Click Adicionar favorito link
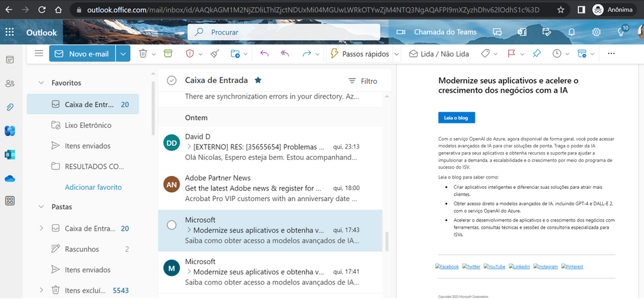The width and height of the screenshot is (644, 299). 93,187
